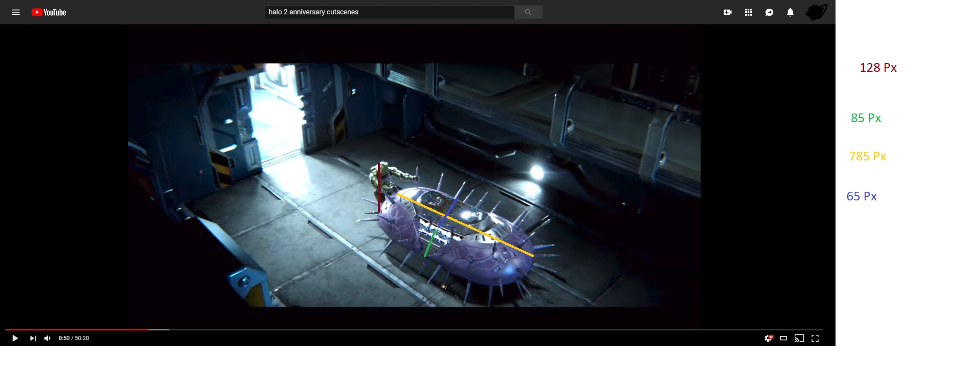The image size is (980, 373).
Task: Go to YouTube home via logo
Action: 49,12
